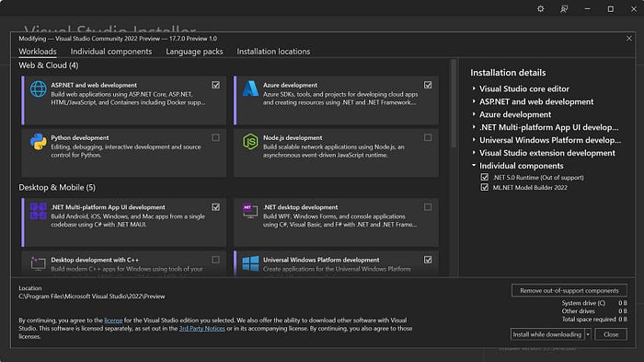The width and height of the screenshot is (644, 362).
Task: Click the Node.js hexagon icon
Action: 250,142
